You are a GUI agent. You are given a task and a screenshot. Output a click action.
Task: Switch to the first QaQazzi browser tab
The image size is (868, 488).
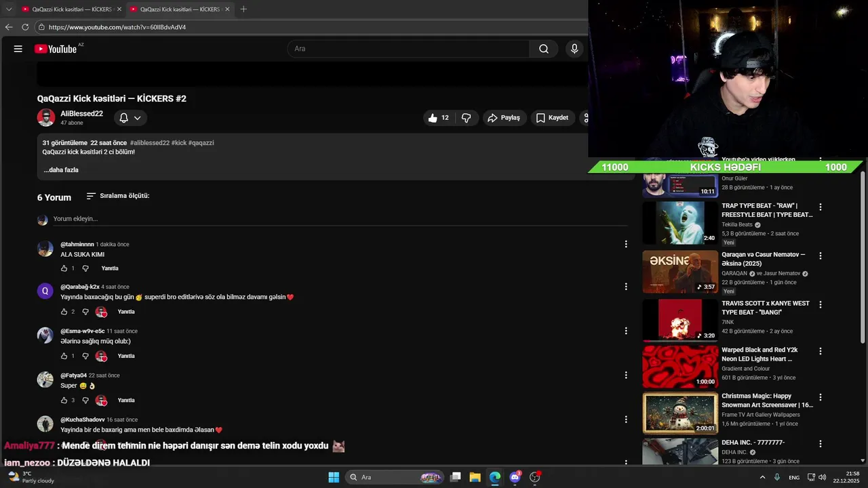[x=71, y=9]
